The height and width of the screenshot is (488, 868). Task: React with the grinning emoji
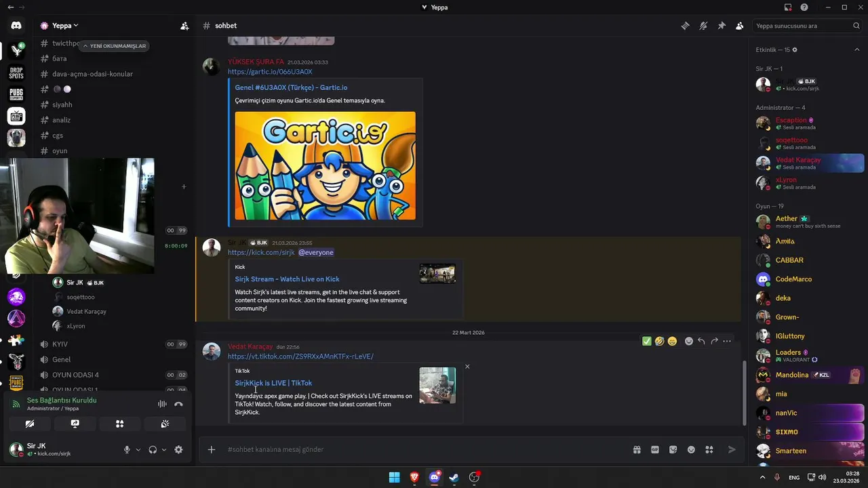[672, 341]
